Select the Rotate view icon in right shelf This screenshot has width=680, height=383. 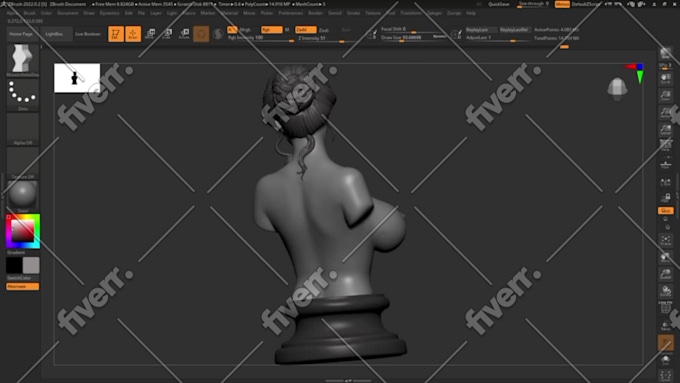pyautogui.click(x=665, y=291)
